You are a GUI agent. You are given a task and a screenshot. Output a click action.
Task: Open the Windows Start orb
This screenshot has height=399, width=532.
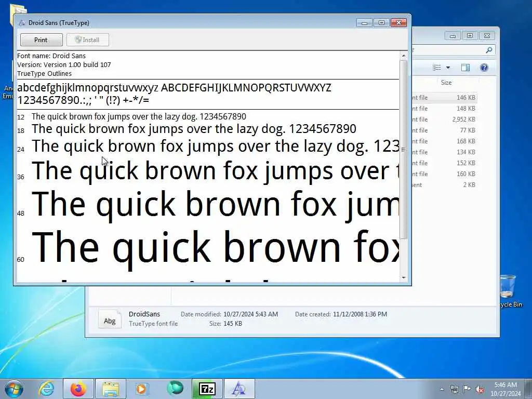(x=14, y=389)
